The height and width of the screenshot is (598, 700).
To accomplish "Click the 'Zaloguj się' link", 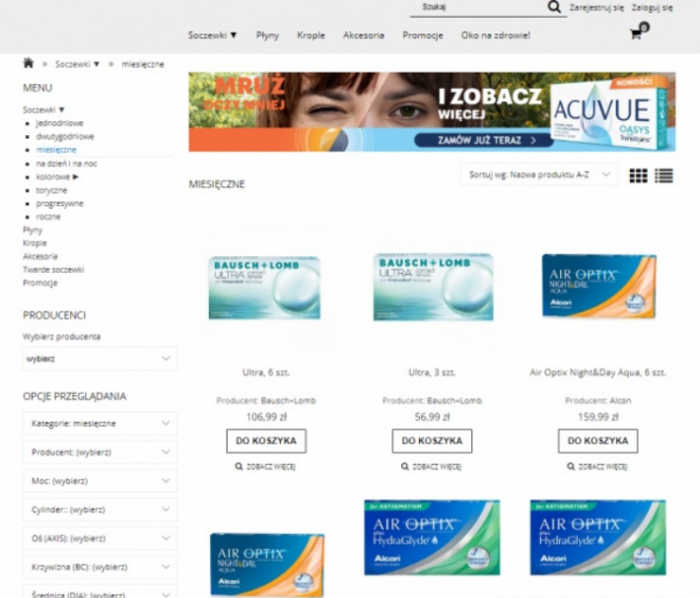I will (653, 7).
